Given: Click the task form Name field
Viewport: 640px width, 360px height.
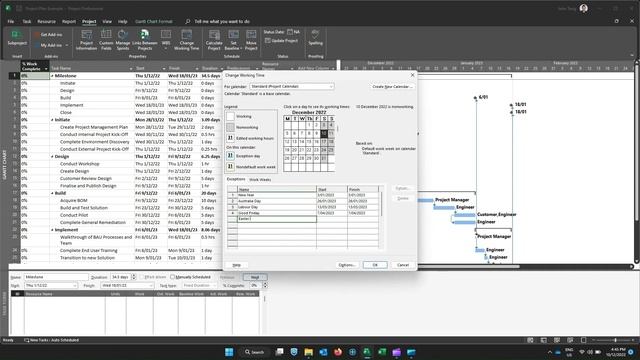Looking at the screenshot, I should pos(56,277).
